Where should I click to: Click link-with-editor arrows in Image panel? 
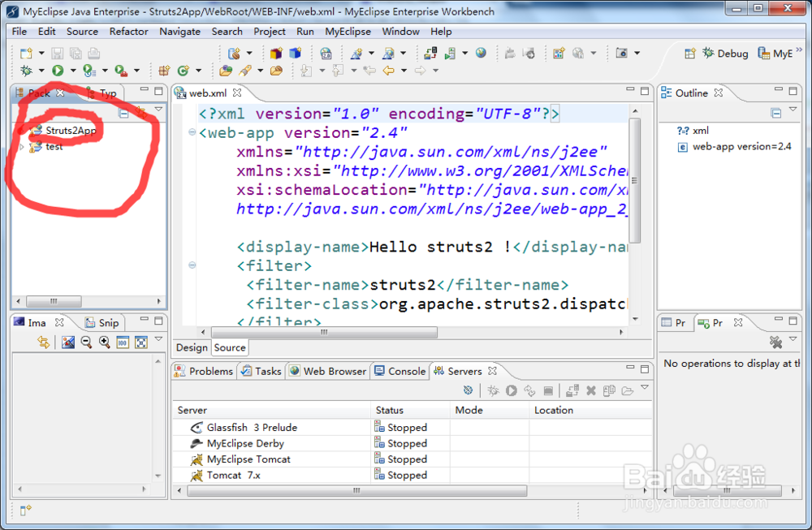43,343
